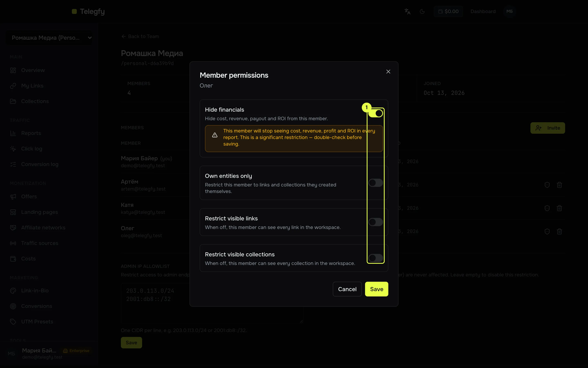Click the Мария Бай... profile name
The height and width of the screenshot is (368, 588).
[39, 350]
